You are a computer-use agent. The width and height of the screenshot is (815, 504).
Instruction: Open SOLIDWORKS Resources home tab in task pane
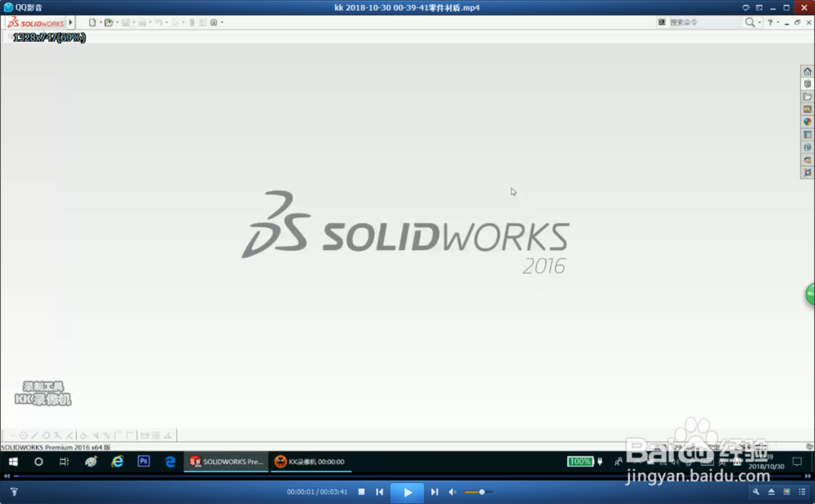click(x=807, y=71)
